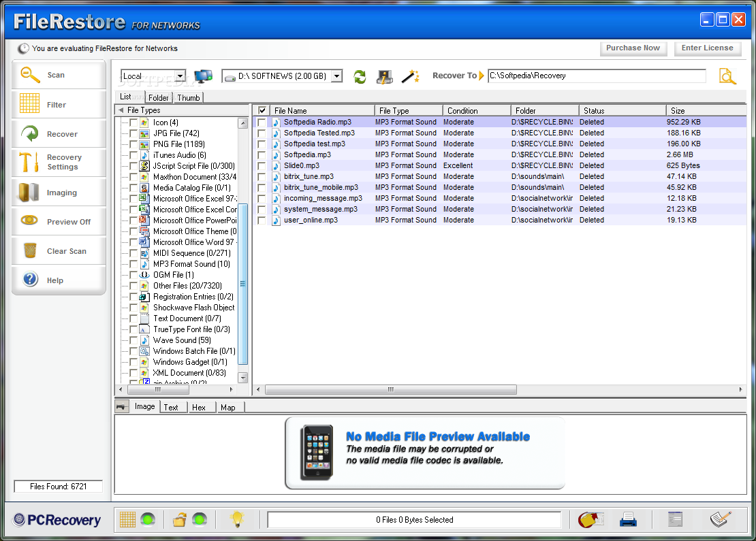Sort by Size column header

[x=706, y=110]
